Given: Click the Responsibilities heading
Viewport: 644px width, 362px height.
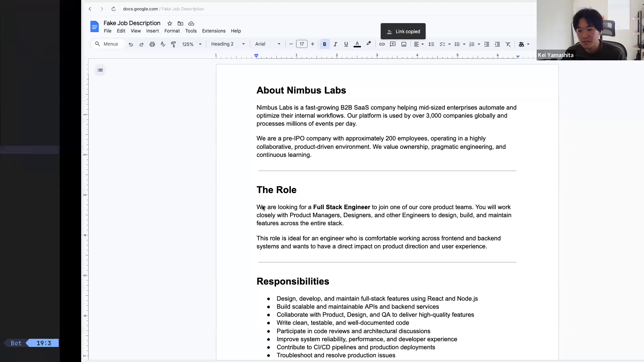Looking at the screenshot, I should pyautogui.click(x=293, y=281).
